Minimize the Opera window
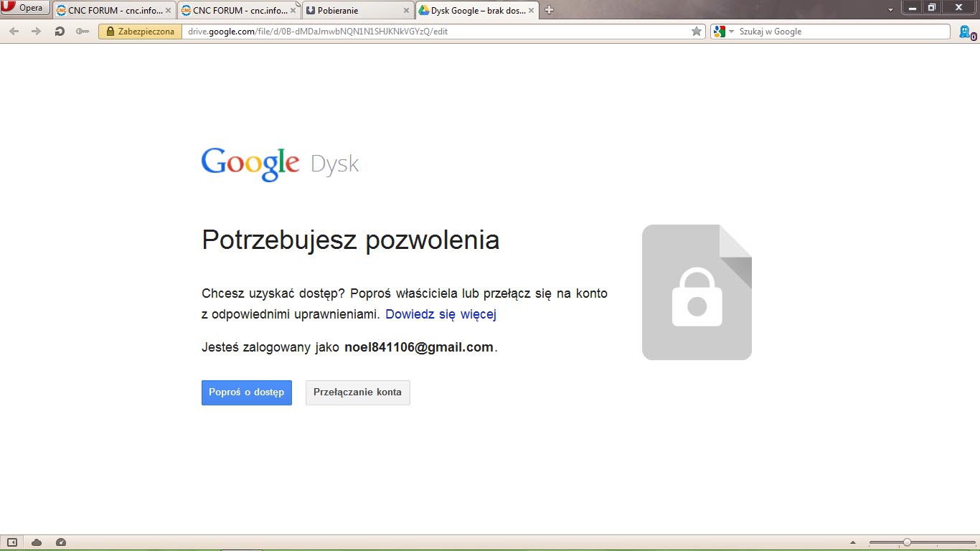Image resolution: width=980 pixels, height=551 pixels. [x=912, y=7]
